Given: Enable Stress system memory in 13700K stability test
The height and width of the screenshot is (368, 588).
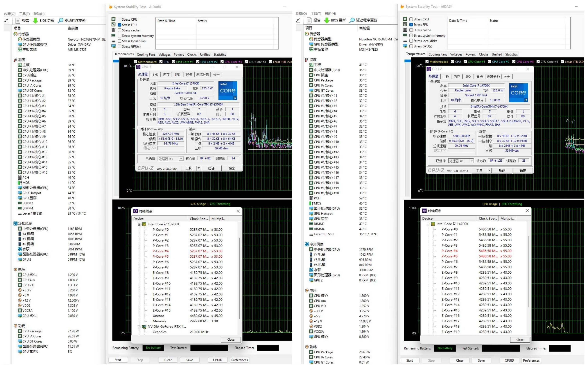Looking at the screenshot, I should (x=120, y=36).
